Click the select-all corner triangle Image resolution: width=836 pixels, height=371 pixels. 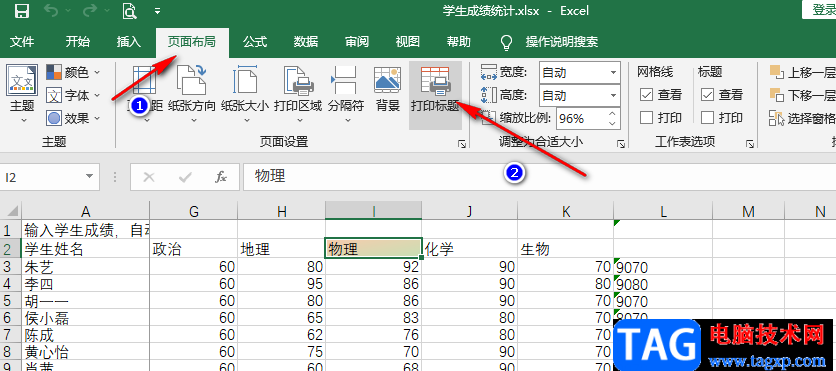point(12,211)
